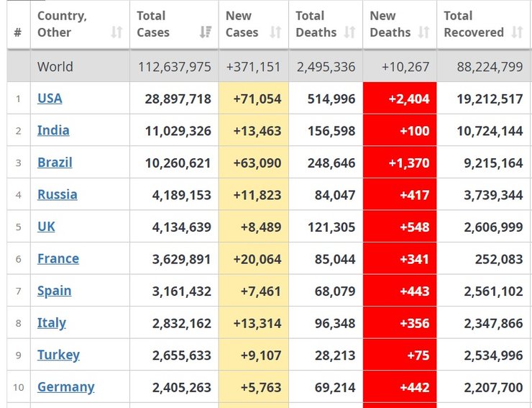Click the # rank column header
Image resolution: width=532 pixels, height=408 pixels.
pos(18,32)
